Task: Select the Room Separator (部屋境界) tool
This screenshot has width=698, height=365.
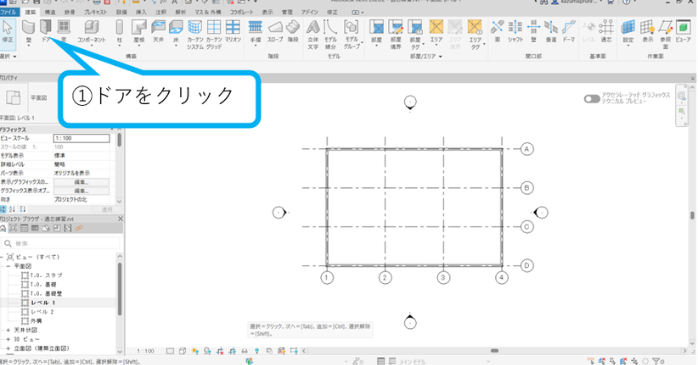Action: pyautogui.click(x=396, y=34)
